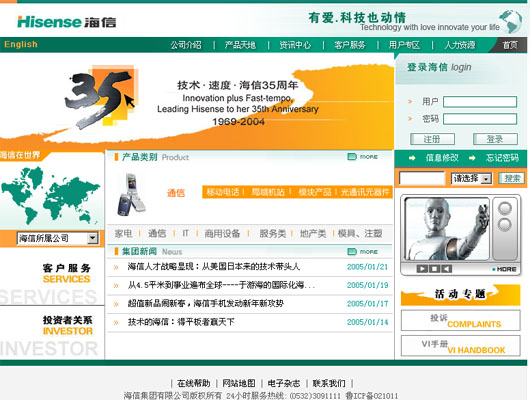Click the rewind button under robot video
530x400 pixels.
447,269
